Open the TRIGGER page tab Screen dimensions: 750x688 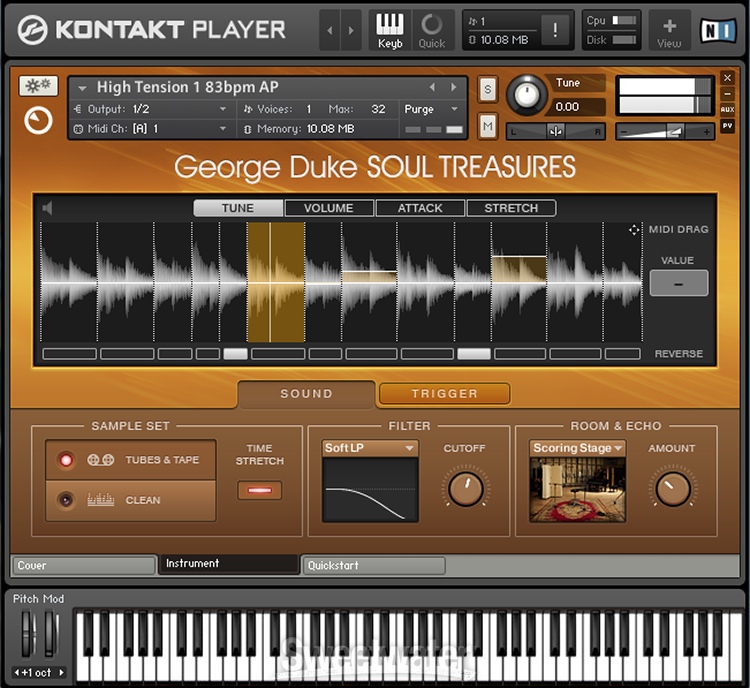[x=444, y=394]
